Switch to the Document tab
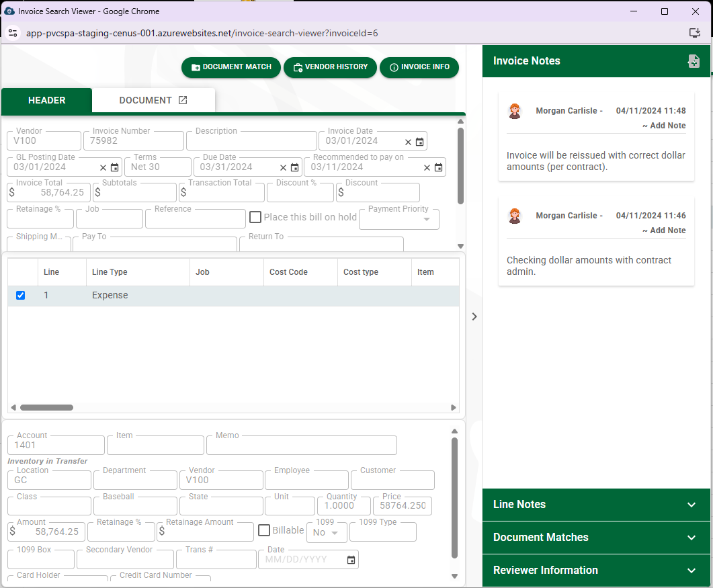The height and width of the screenshot is (588, 713). (153, 100)
